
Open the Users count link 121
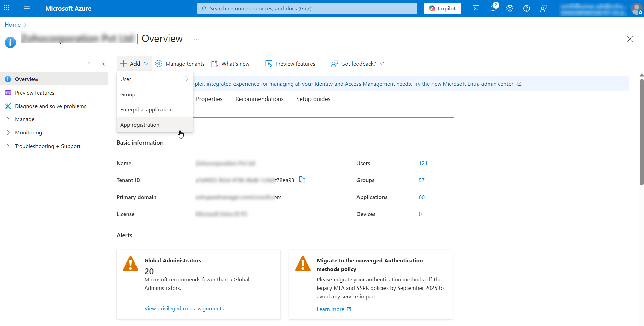tap(423, 163)
